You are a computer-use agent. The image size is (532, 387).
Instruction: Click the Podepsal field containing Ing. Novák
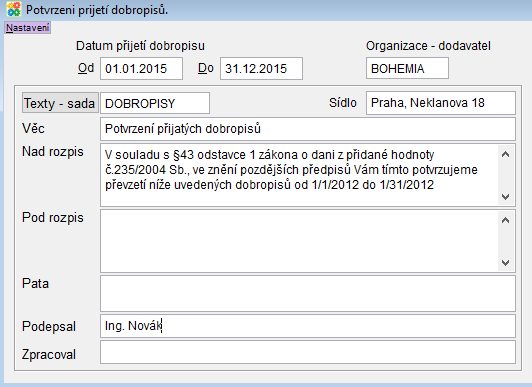click(308, 326)
